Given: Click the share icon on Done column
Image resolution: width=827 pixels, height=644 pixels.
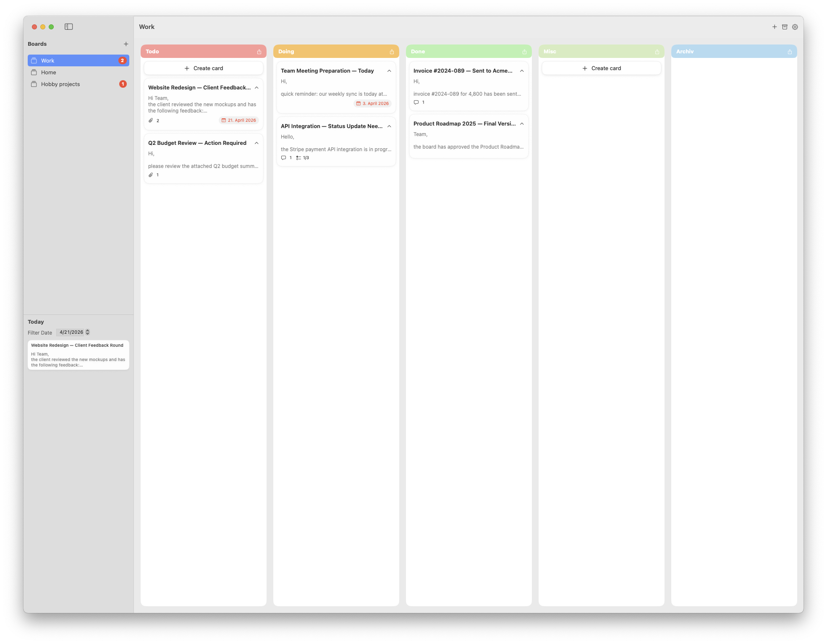Looking at the screenshot, I should pyautogui.click(x=524, y=52).
